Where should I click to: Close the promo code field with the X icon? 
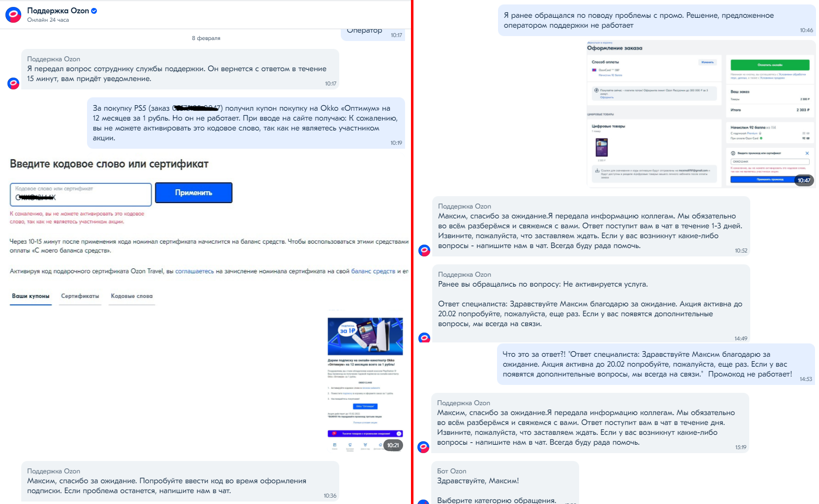click(807, 153)
